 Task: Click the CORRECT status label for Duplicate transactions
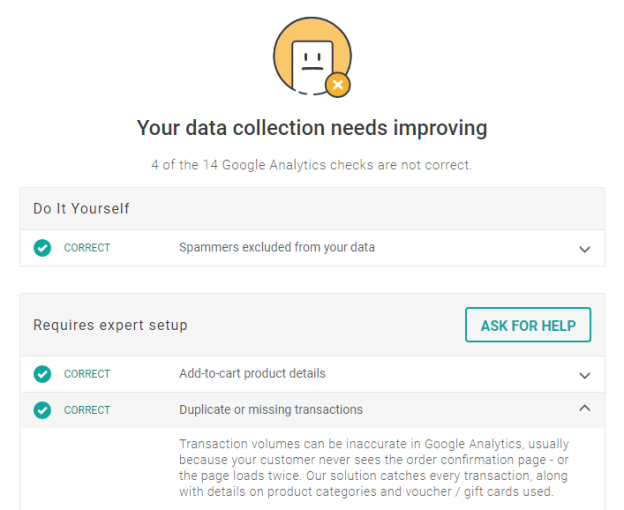[x=87, y=410]
